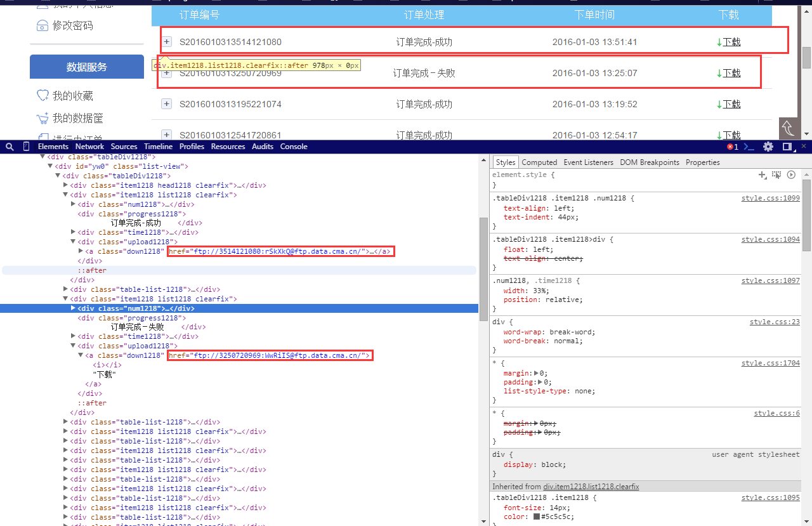Viewport: 812px width, 526px height.
Task: Open the style.css:1704 source link
Action: pos(771,364)
